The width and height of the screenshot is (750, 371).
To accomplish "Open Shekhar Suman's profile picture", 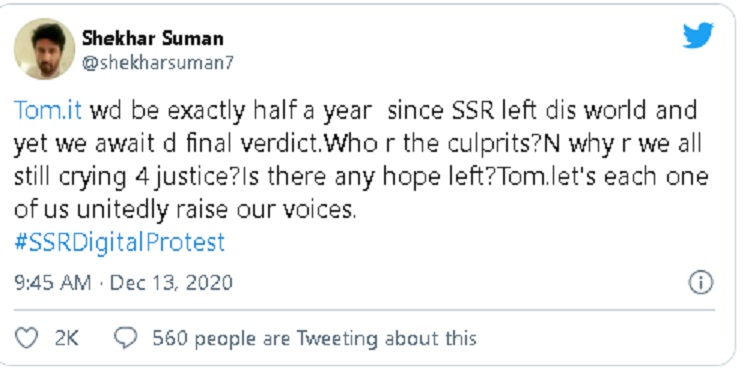I will point(44,49).
